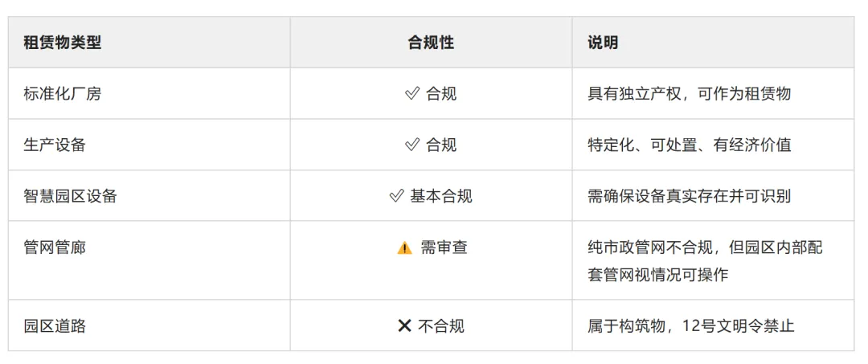Click the 需审查 status label
Viewport: 868px width, 364px height.
pos(444,247)
